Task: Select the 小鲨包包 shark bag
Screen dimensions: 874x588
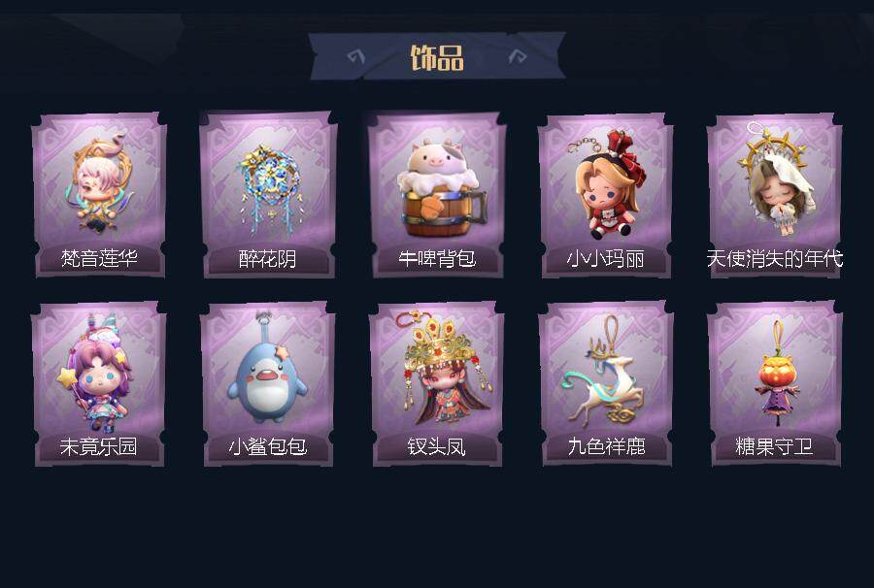Action: tap(267, 375)
